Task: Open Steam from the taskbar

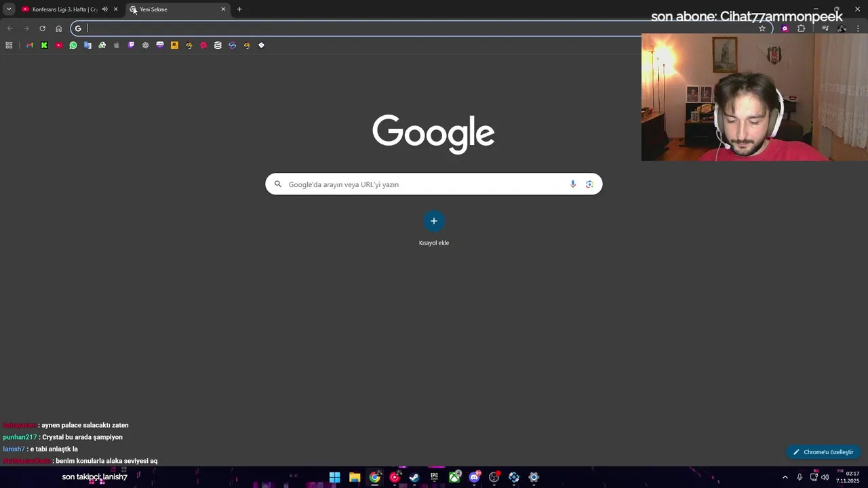Action: click(414, 477)
